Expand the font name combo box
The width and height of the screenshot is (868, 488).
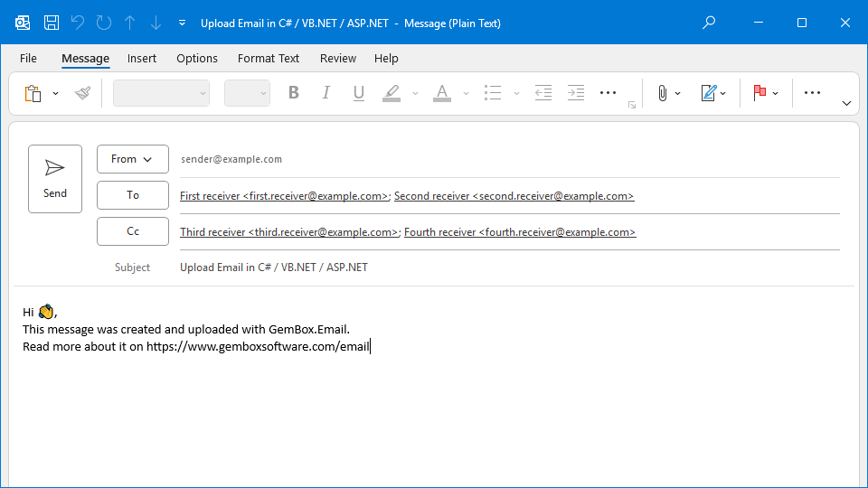point(203,93)
